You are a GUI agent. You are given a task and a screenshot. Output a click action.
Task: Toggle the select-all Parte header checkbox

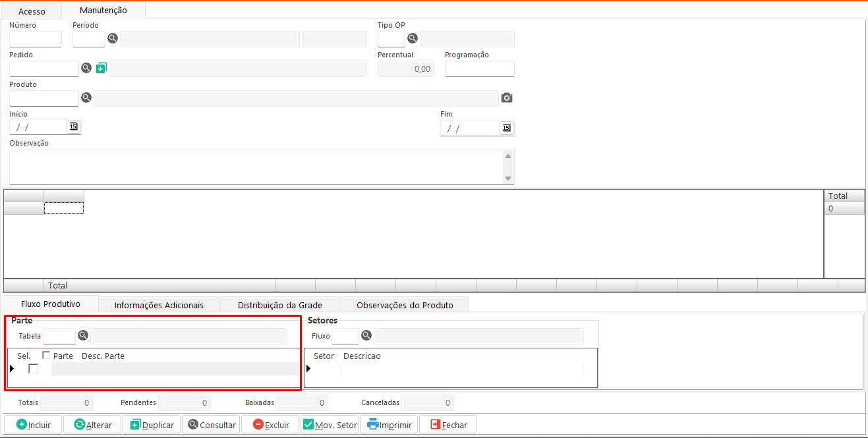[46, 356]
